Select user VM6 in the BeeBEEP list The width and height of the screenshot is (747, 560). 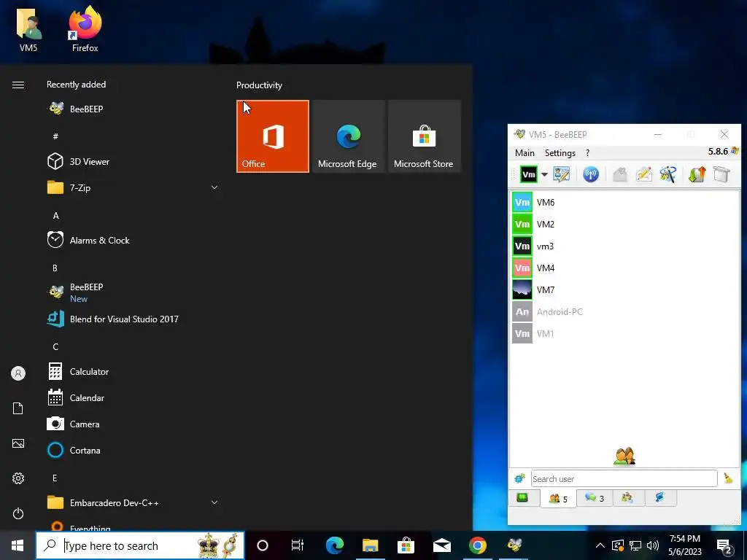point(624,203)
